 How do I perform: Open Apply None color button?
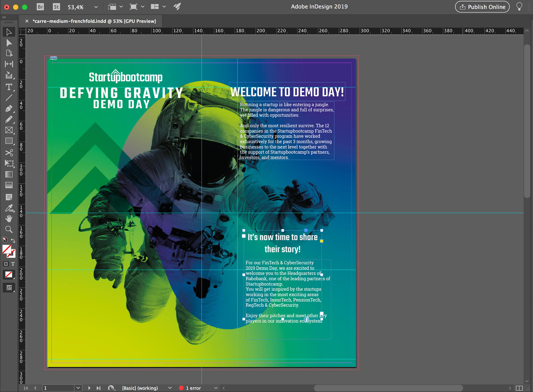9,275
